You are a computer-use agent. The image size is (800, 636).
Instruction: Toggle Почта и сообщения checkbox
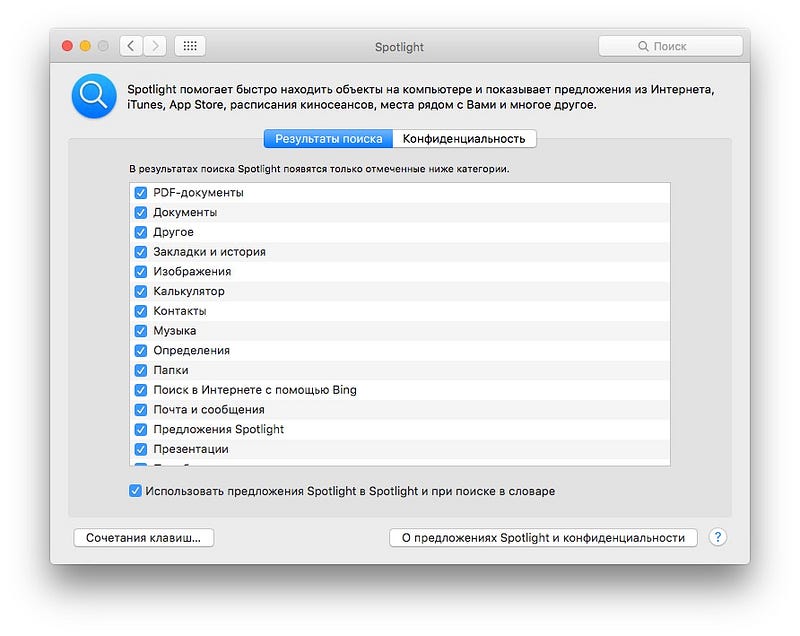141,410
